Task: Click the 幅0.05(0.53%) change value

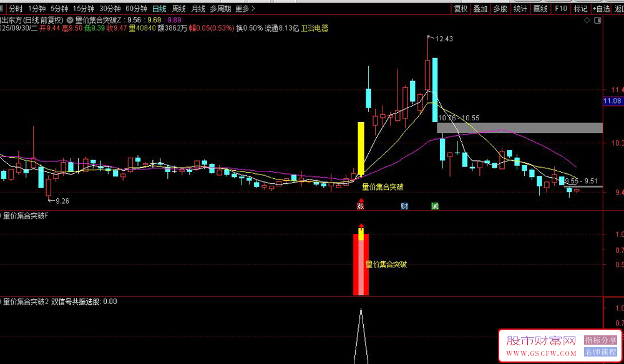Action: click(212, 28)
